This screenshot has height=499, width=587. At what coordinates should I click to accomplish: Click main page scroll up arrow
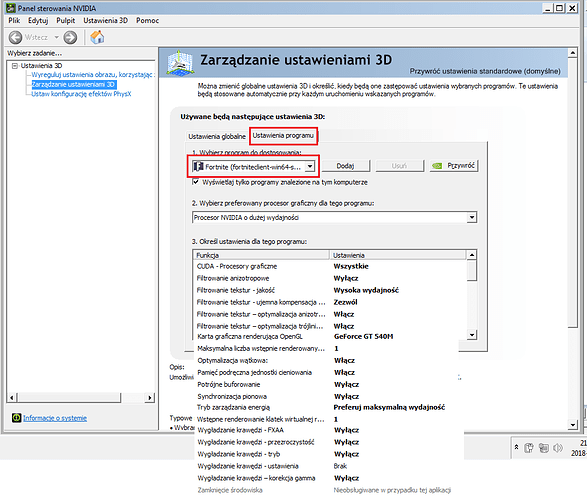[x=572, y=53]
